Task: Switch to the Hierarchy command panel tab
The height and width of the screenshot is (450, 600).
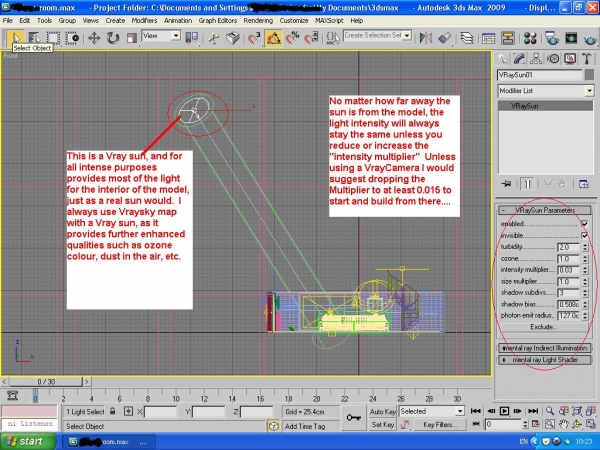Action: 536,59
